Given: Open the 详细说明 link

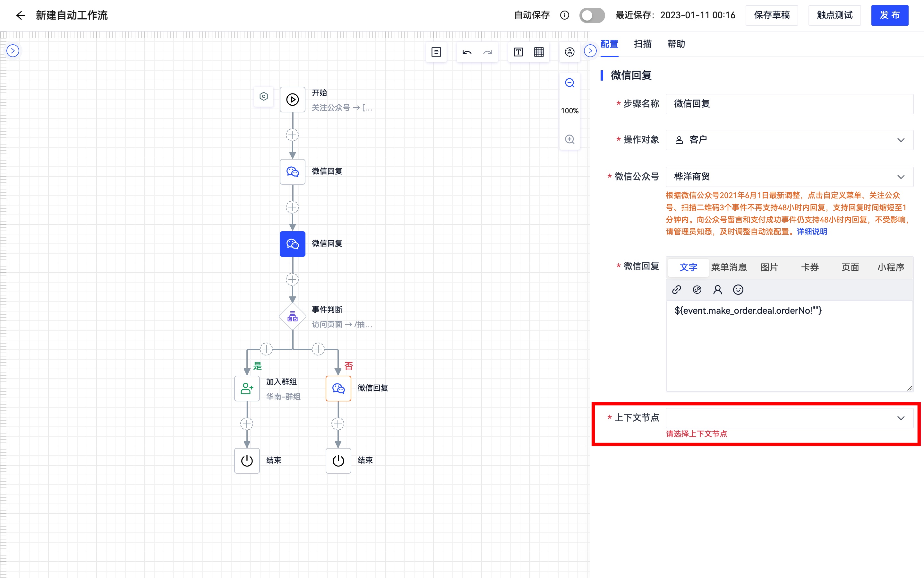Looking at the screenshot, I should pos(812,232).
